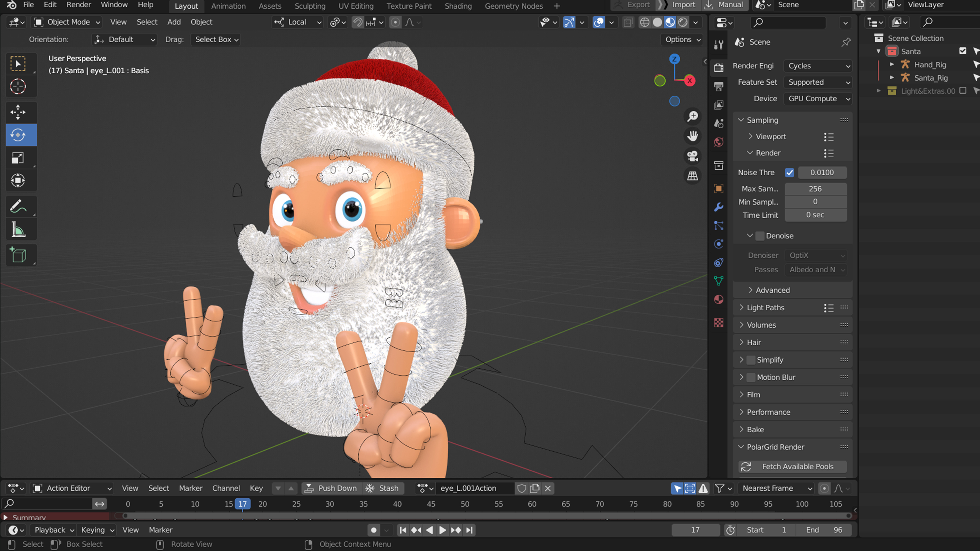Open the Physics properties tab
This screenshot has width=980, height=551.
[x=718, y=244]
